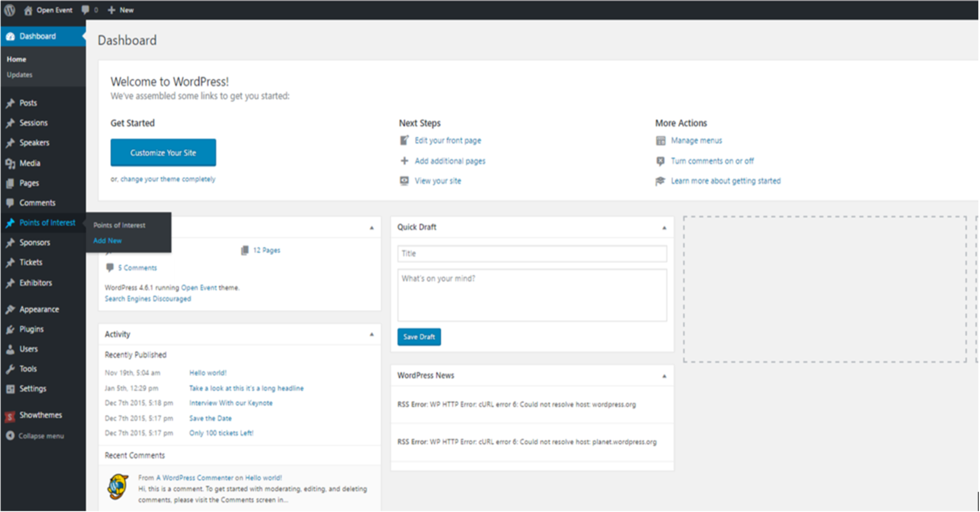Open Only 100 tickets Left! post
This screenshot has height=512, width=980.
tap(221, 433)
